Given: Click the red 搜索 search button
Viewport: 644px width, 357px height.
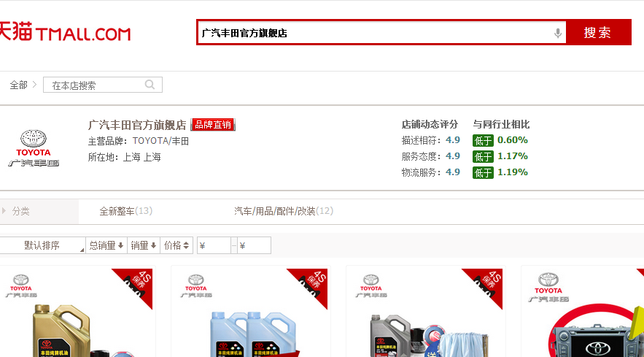Looking at the screenshot, I should click(597, 33).
